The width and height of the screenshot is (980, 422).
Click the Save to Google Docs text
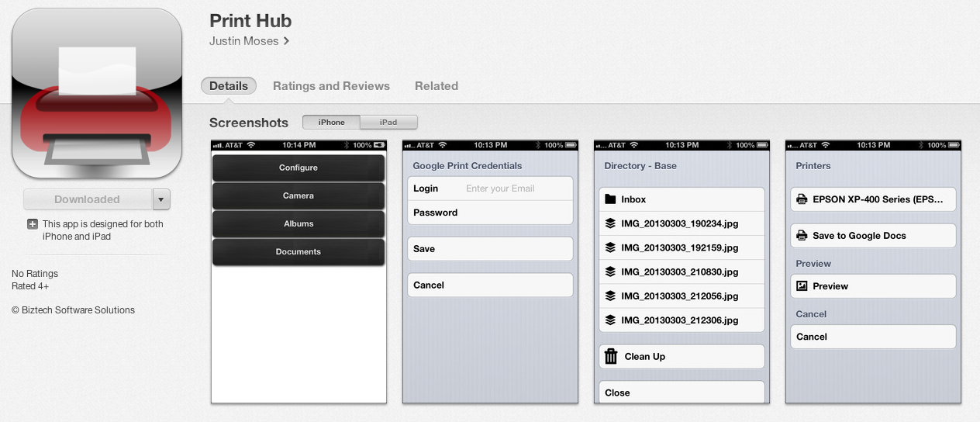point(859,236)
